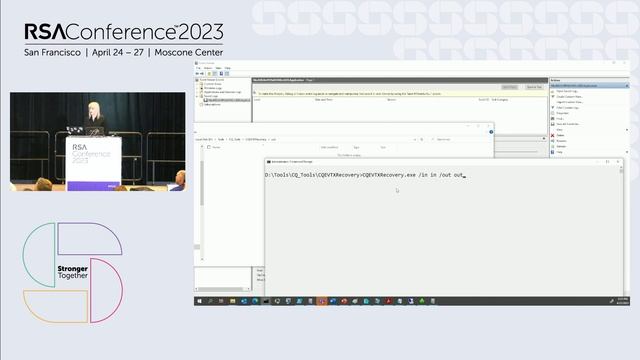This screenshot has height=360, width=640.
Task: Click Save All Events As in Actions pane
Action: tap(567, 124)
